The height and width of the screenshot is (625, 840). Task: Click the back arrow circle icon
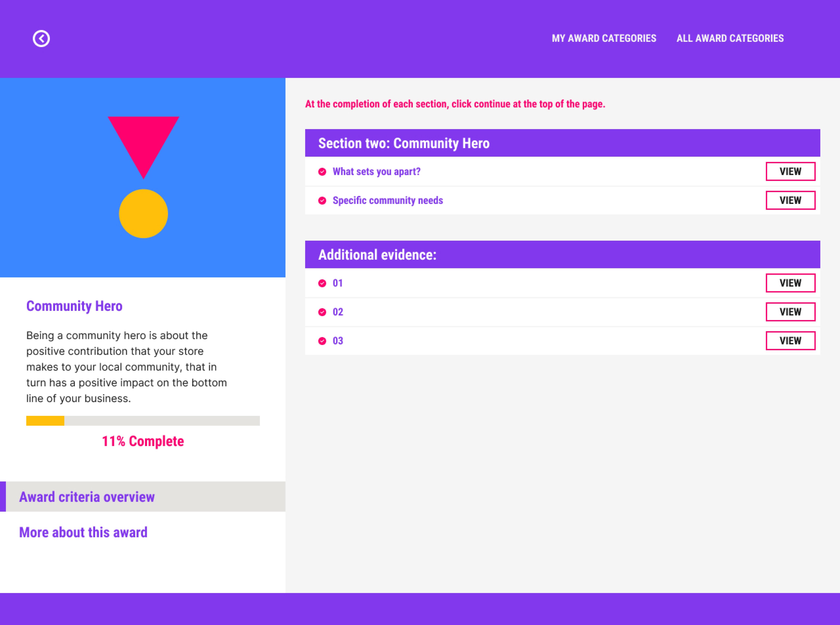pyautogui.click(x=41, y=38)
